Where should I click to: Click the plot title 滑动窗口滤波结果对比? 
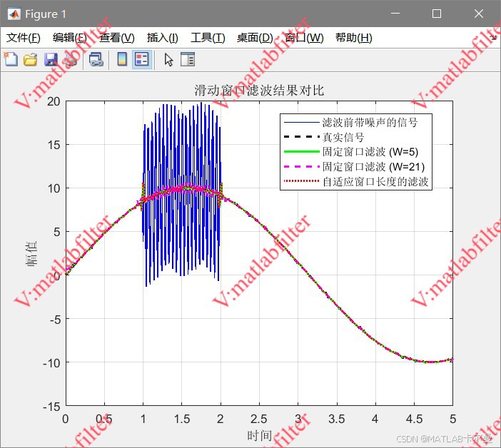[259, 91]
